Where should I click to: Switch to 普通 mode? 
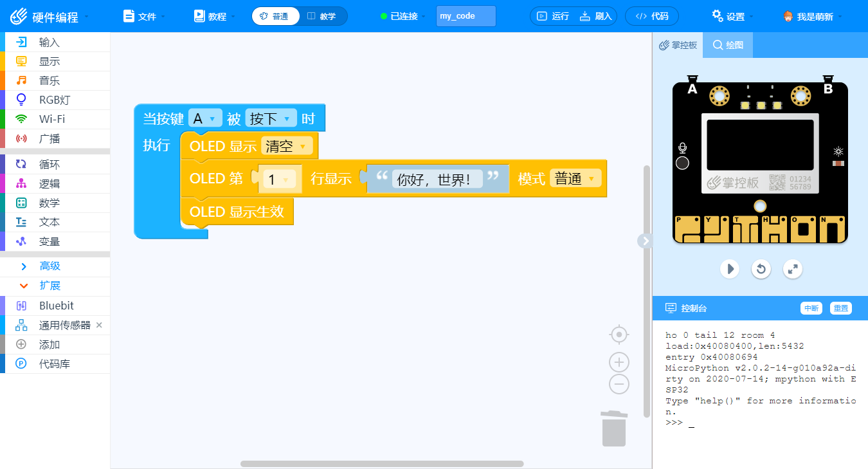coord(276,16)
